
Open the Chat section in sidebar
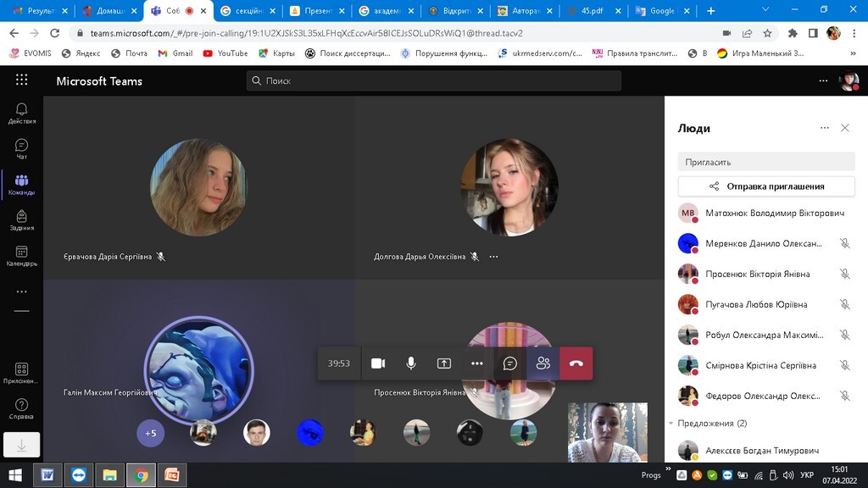coord(21,149)
